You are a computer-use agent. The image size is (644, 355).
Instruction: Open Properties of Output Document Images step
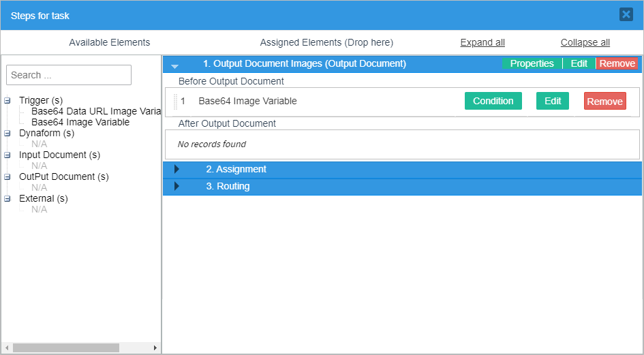pos(532,63)
